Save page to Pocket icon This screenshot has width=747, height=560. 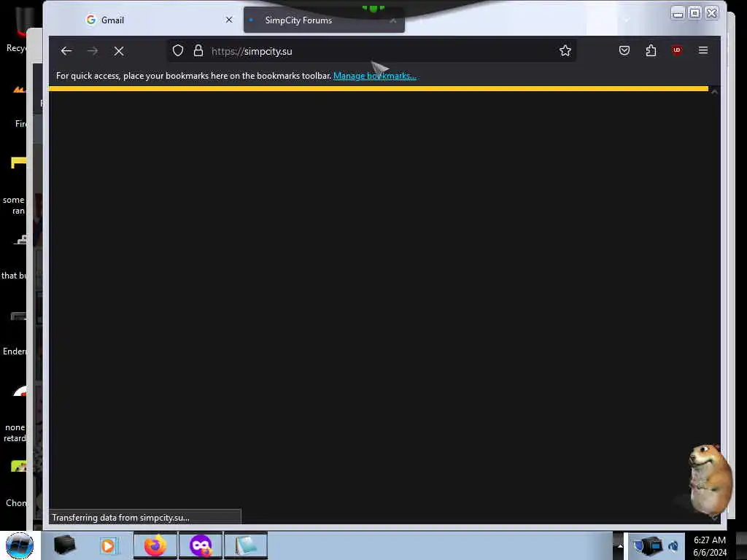(x=624, y=50)
